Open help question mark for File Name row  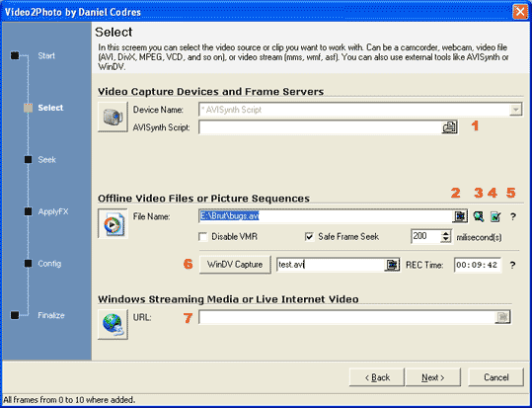click(513, 216)
